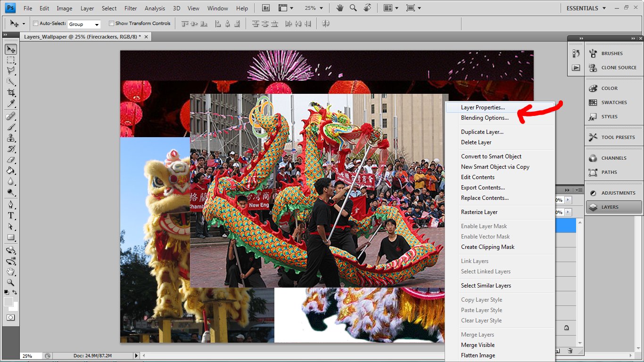Select the Eyedropper tool

(x=11, y=103)
